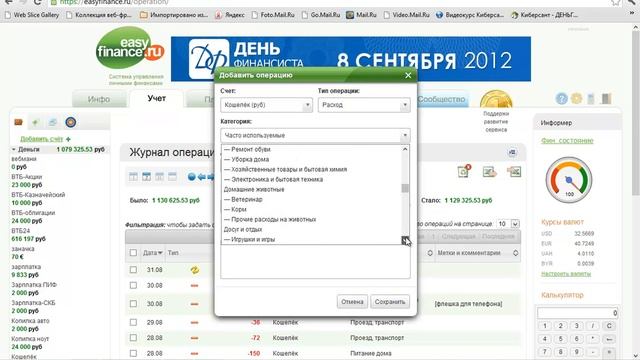Click the Отмена button
The height and width of the screenshot is (360, 640).
pyautogui.click(x=352, y=302)
